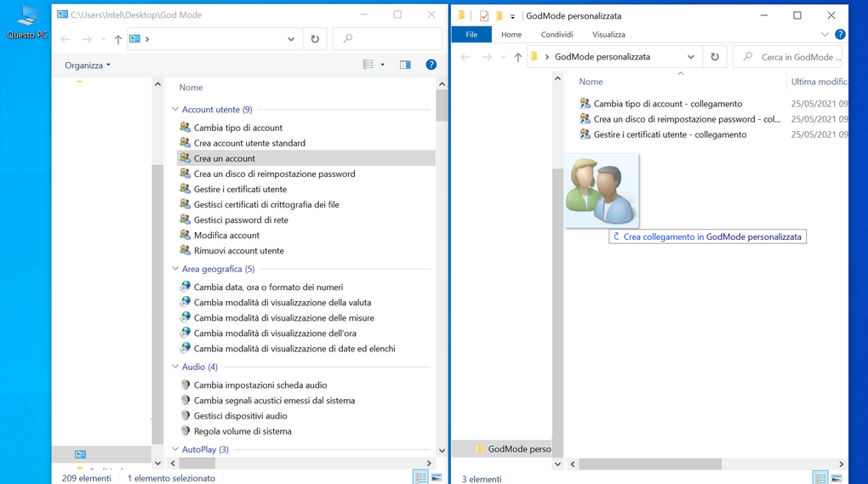
Task: Open recent locations dropdown in GodMode personalizzata
Action: tap(503, 57)
